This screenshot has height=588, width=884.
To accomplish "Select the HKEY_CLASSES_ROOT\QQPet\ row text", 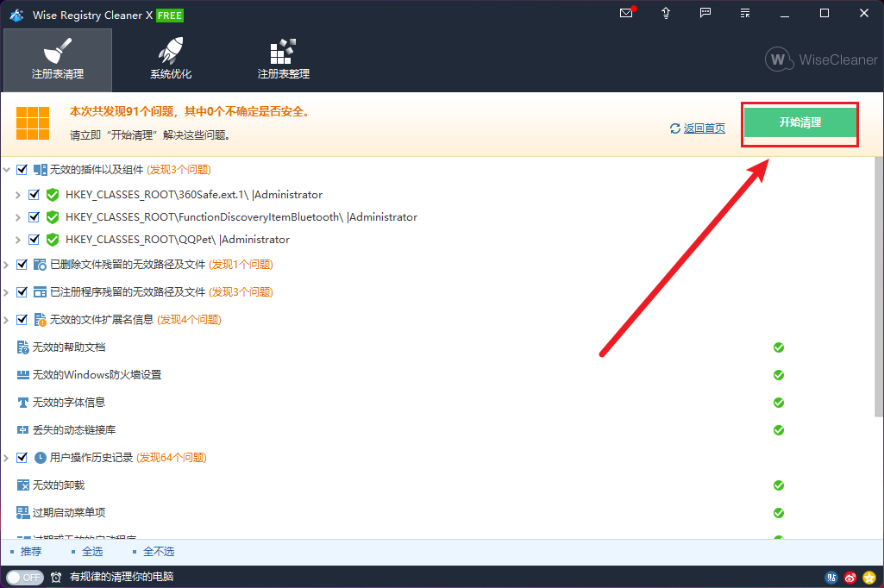I will (178, 240).
